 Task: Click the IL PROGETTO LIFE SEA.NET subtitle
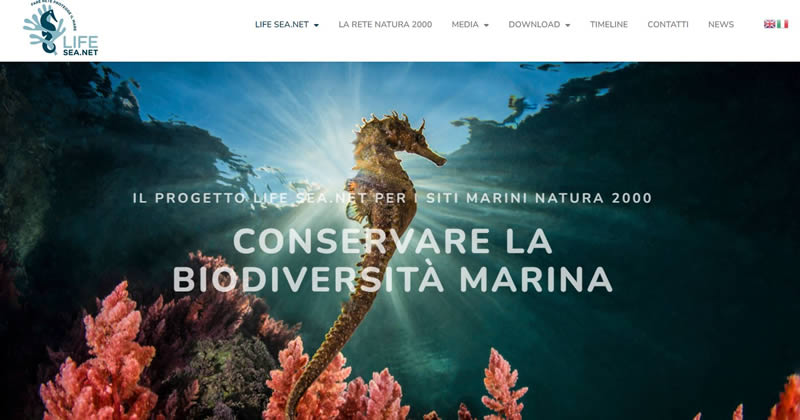tap(392, 198)
